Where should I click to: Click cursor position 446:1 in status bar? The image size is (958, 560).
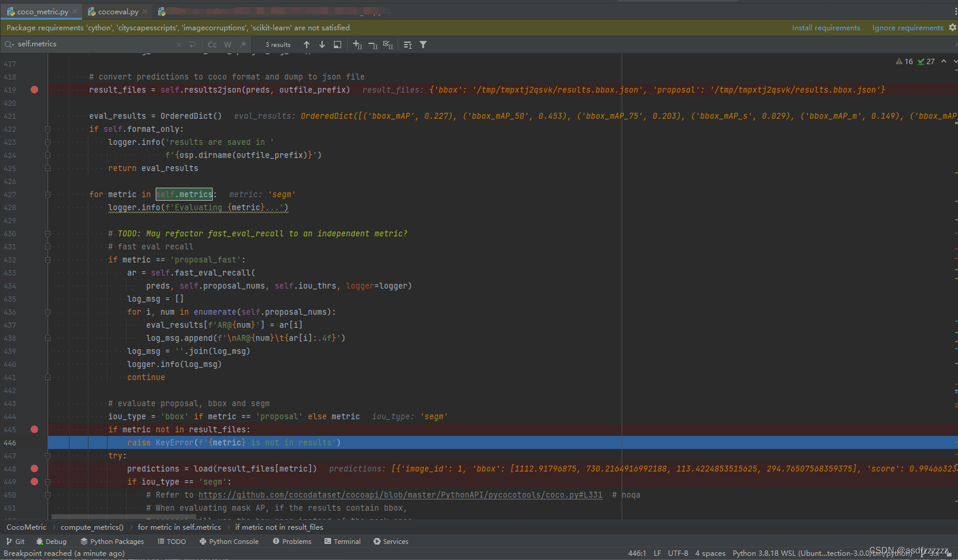636,553
